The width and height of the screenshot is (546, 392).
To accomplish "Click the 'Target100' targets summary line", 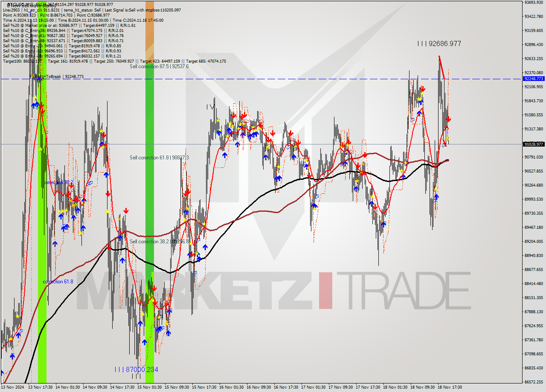I will [x=114, y=61].
